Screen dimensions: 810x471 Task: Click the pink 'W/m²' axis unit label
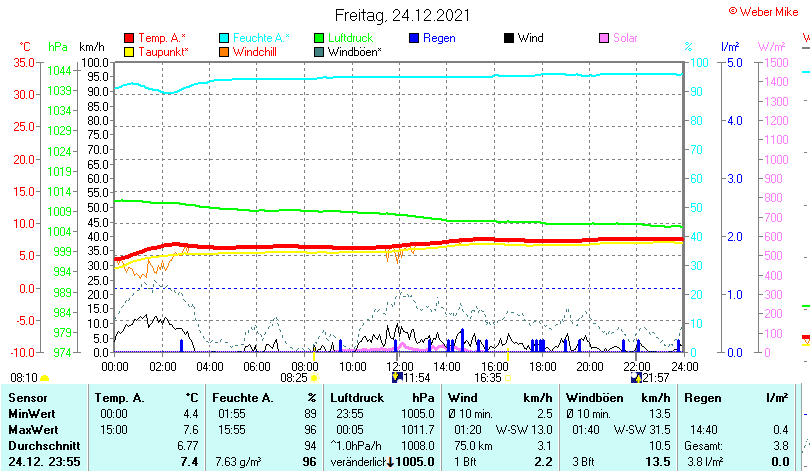coord(771,47)
